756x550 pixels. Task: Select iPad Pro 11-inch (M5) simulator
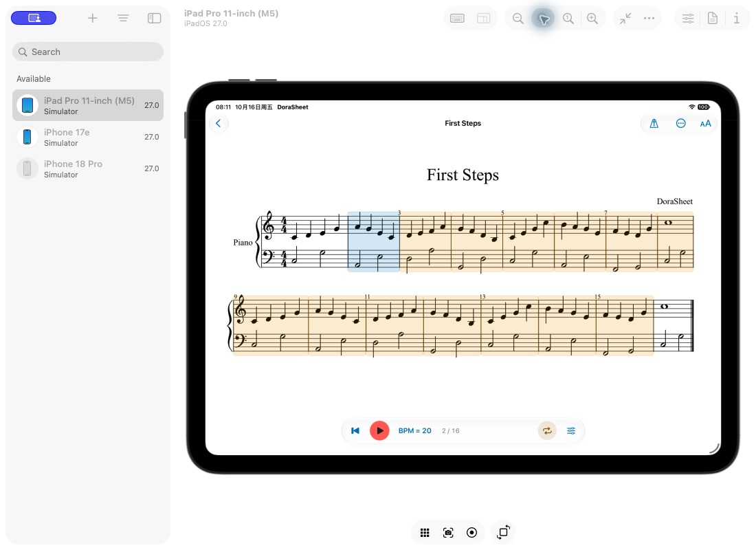(x=88, y=105)
